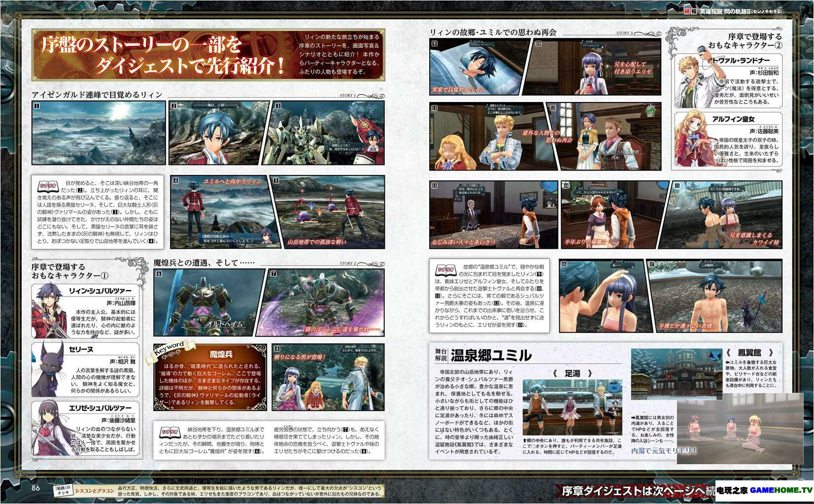Click the 足湯 foot bath screenshot

pos(572,408)
